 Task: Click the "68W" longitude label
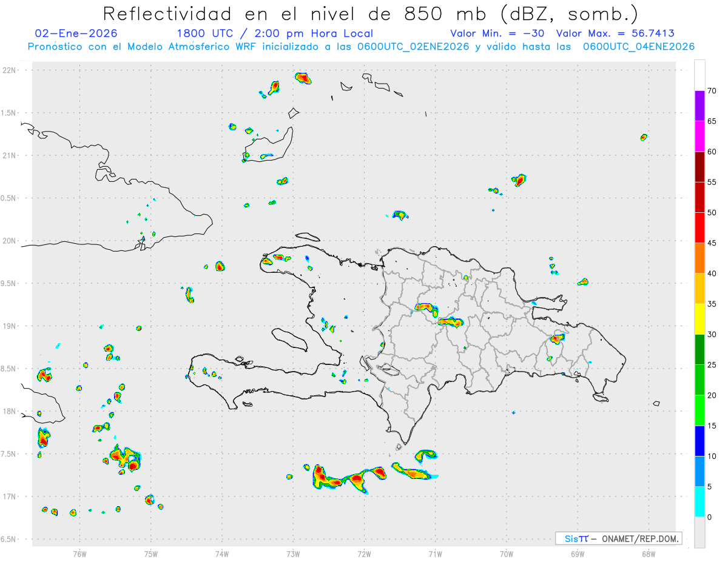click(x=649, y=554)
